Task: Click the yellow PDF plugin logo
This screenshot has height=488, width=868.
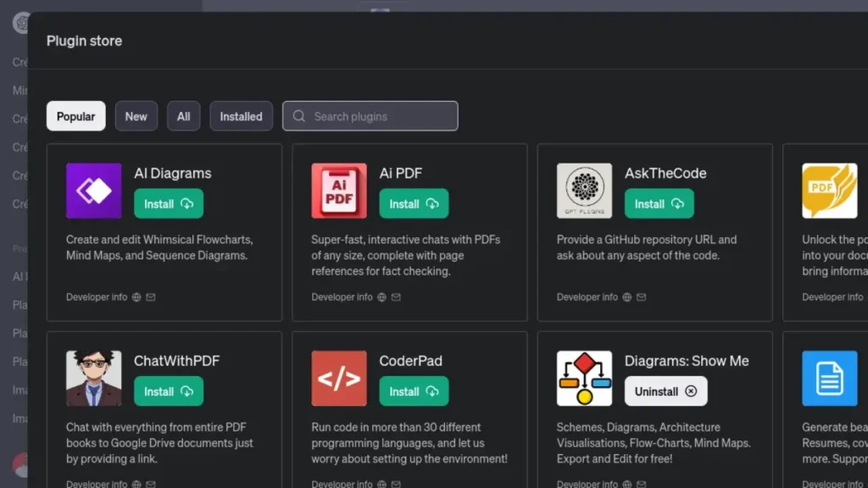Action: pyautogui.click(x=829, y=191)
